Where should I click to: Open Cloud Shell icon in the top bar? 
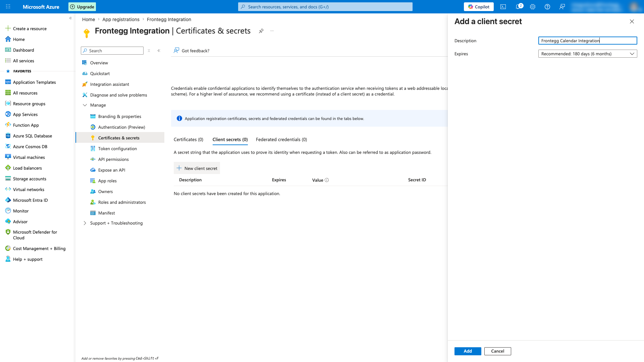[503, 7]
